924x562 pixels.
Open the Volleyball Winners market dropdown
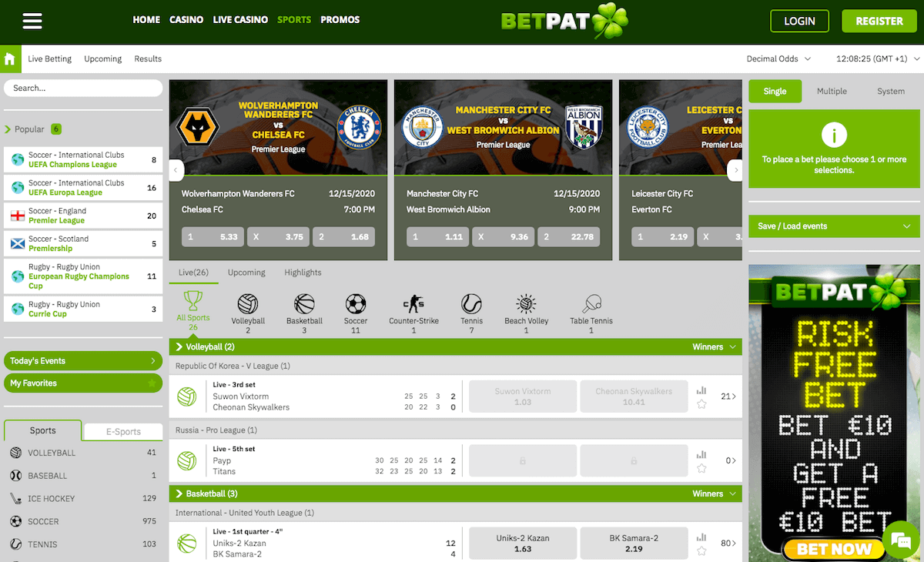click(714, 347)
